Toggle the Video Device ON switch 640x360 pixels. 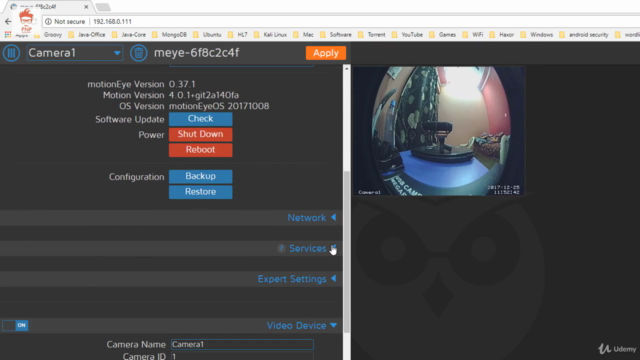point(15,325)
